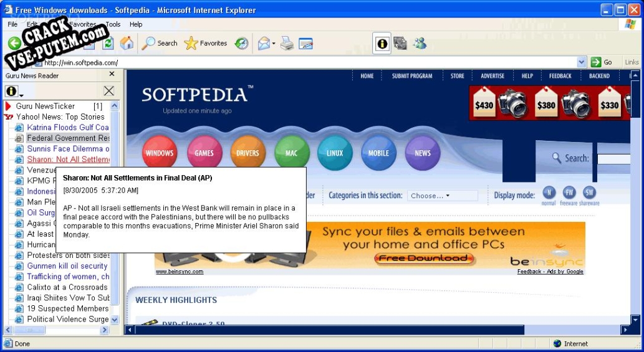Open the Katrina Floods Gulf Coast headline

pyautogui.click(x=68, y=127)
